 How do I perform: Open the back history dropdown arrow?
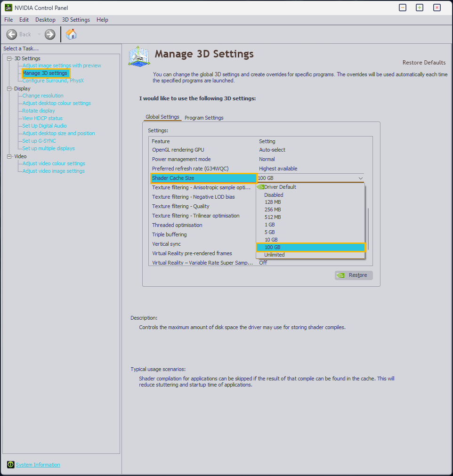tap(39, 34)
